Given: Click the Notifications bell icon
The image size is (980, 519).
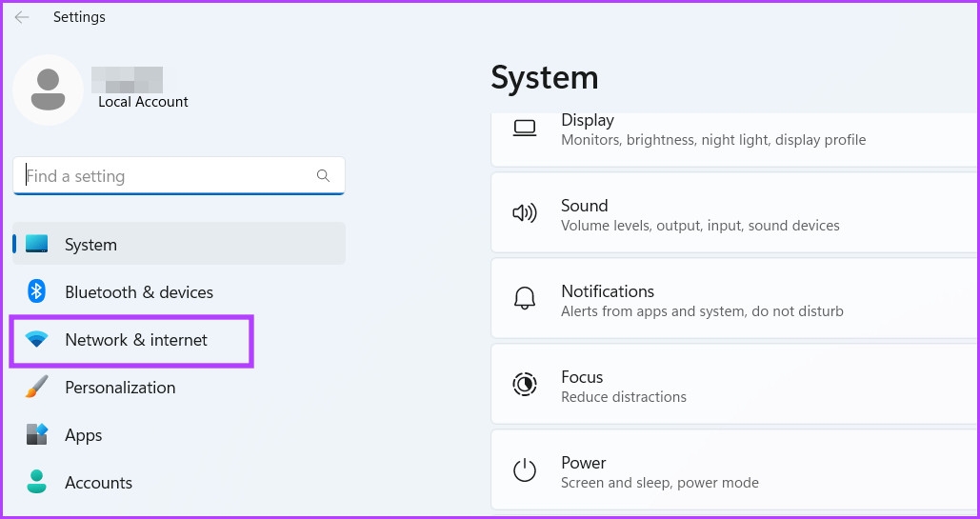Looking at the screenshot, I should point(525,299).
